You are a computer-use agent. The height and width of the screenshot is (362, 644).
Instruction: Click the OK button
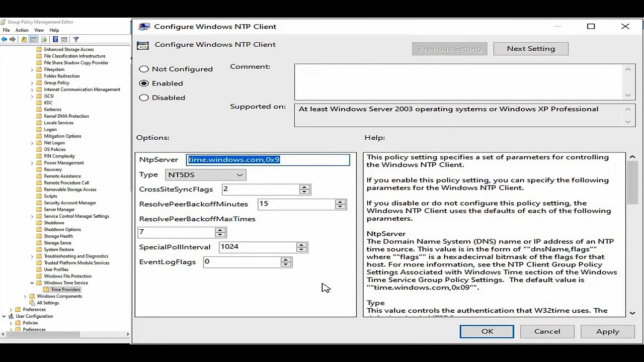coord(487,331)
